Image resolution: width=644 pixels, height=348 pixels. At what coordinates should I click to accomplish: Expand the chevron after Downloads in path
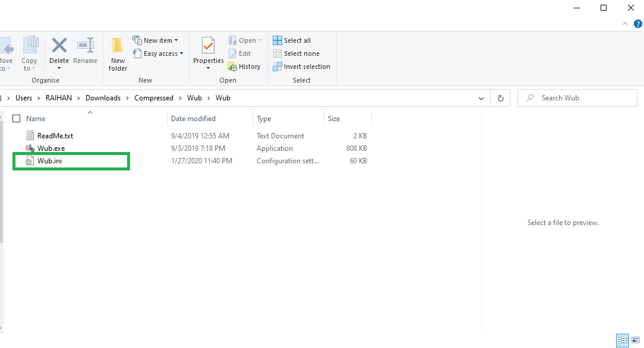coord(127,98)
